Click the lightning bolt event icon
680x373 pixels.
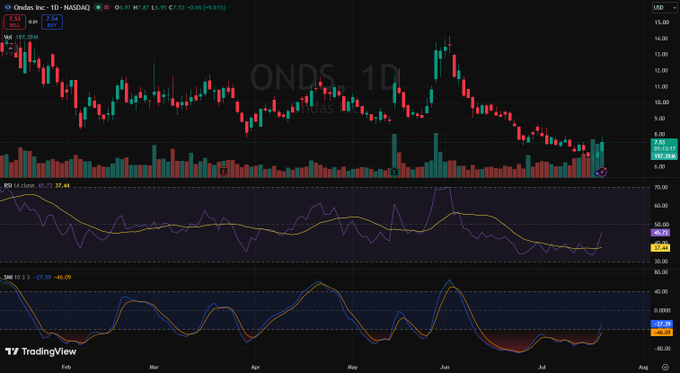tap(603, 172)
